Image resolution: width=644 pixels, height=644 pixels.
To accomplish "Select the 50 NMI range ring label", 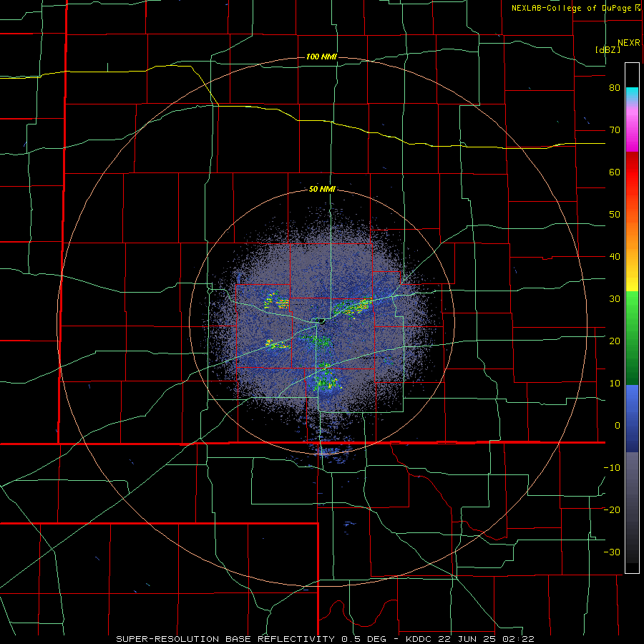I will [322, 190].
